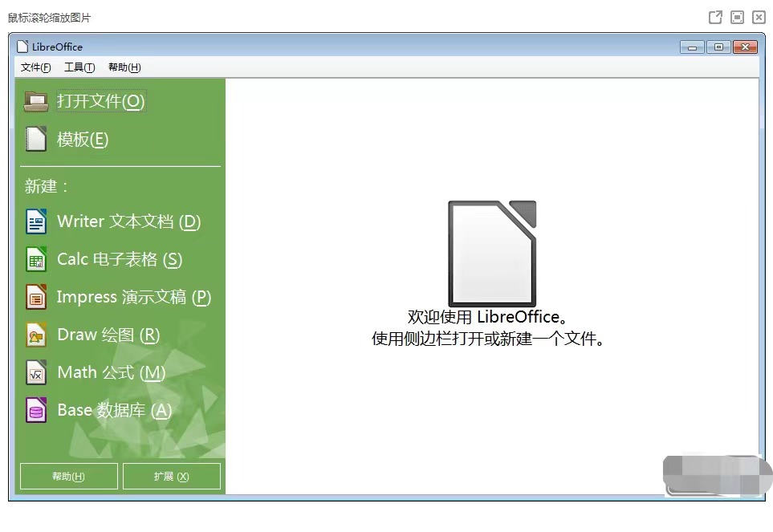
Task: Click the Writer 文本文档 icon
Action: 36,221
